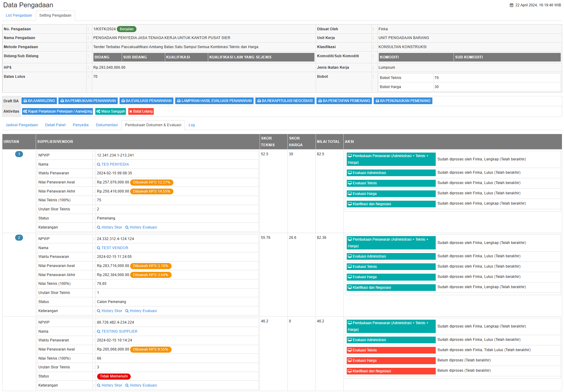Viewport: 564px width, 392px height.
Task: Open the Jadwal Pengadaan tab
Action: pos(22,125)
